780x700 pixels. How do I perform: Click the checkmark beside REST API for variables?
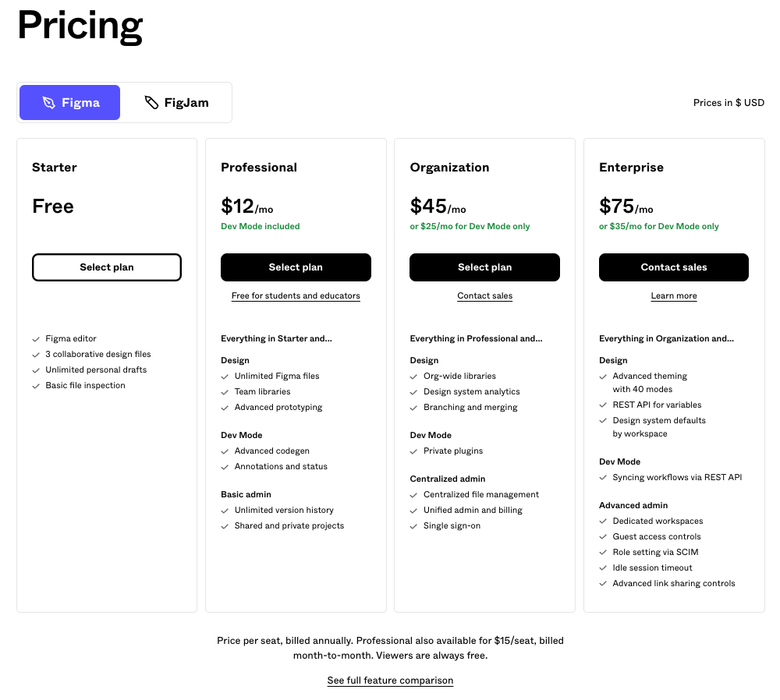tap(602, 405)
